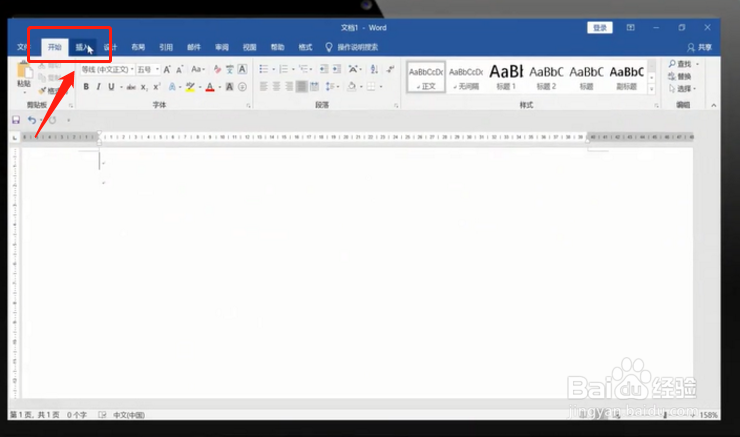
Task: Apply yellow text highlight color
Action: point(190,87)
